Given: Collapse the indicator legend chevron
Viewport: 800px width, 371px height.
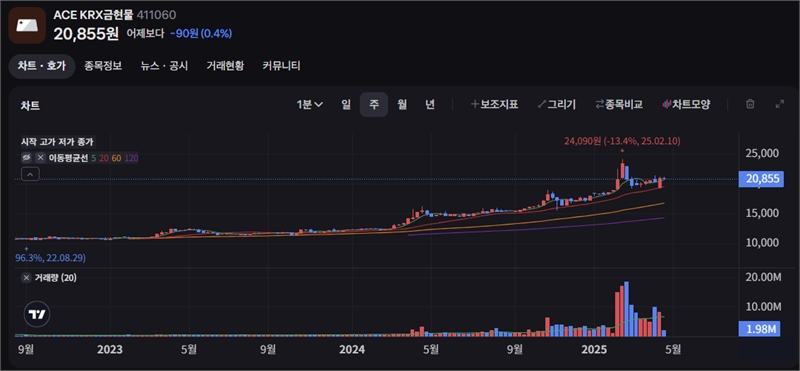Looking at the screenshot, I should 30,175.
